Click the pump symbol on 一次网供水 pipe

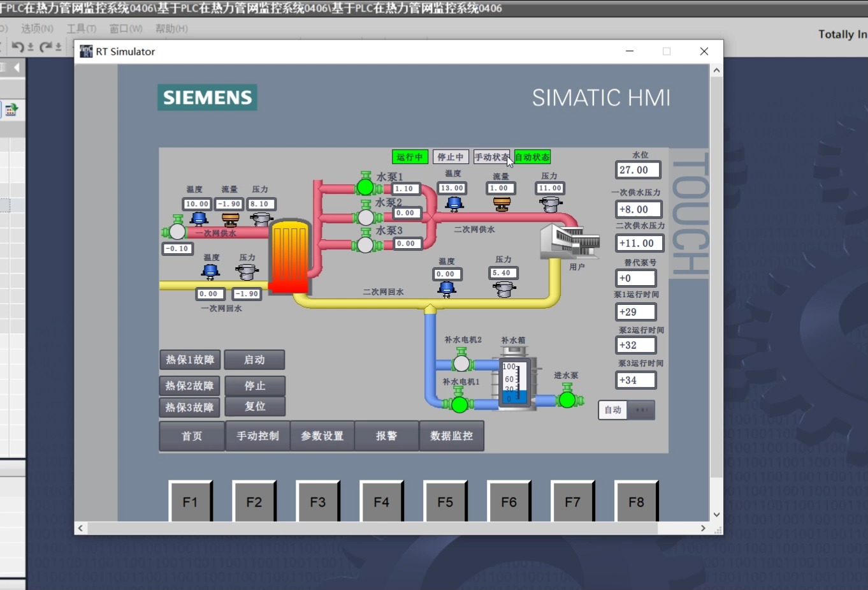point(177,231)
